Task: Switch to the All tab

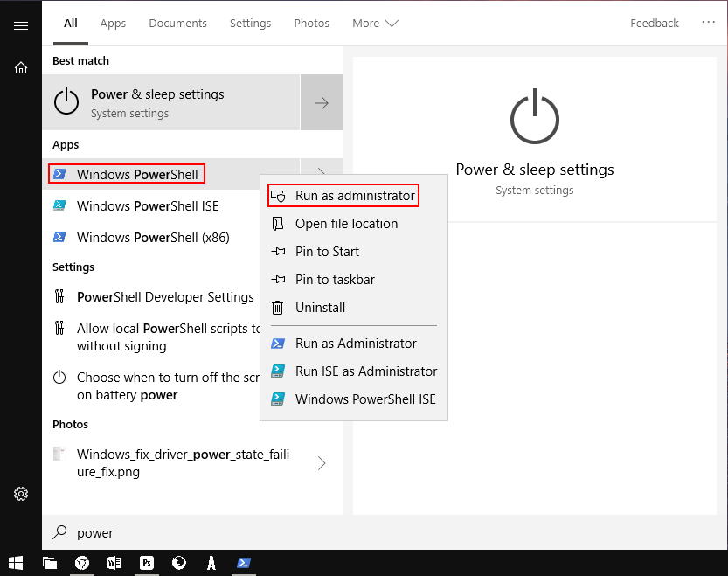Action: click(71, 24)
